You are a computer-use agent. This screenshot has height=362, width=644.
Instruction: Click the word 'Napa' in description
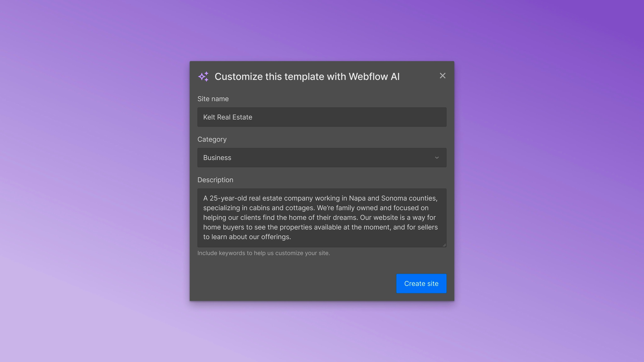coord(357,198)
